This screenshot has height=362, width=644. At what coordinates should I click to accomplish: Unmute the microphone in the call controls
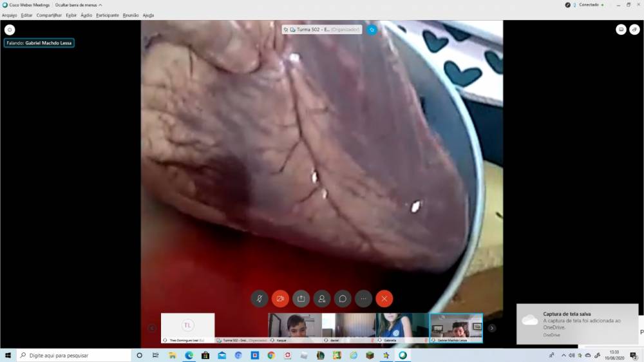point(259,299)
